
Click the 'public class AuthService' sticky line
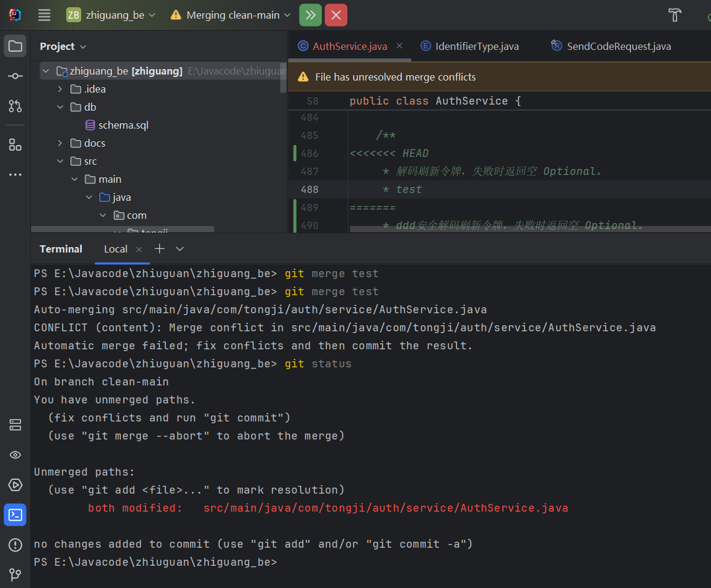(x=436, y=101)
